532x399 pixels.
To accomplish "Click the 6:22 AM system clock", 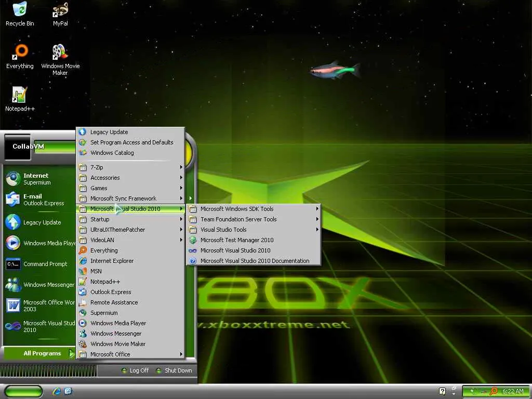I will pyautogui.click(x=513, y=392).
